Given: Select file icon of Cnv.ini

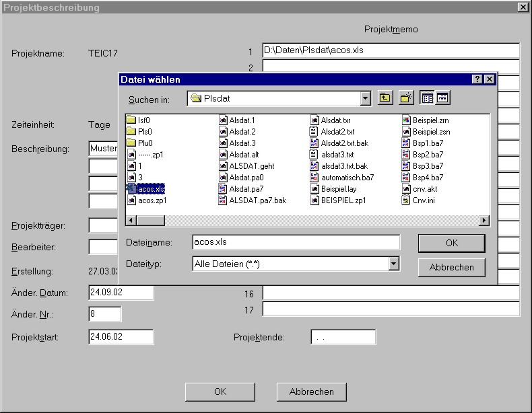Looking at the screenshot, I should click(406, 200).
